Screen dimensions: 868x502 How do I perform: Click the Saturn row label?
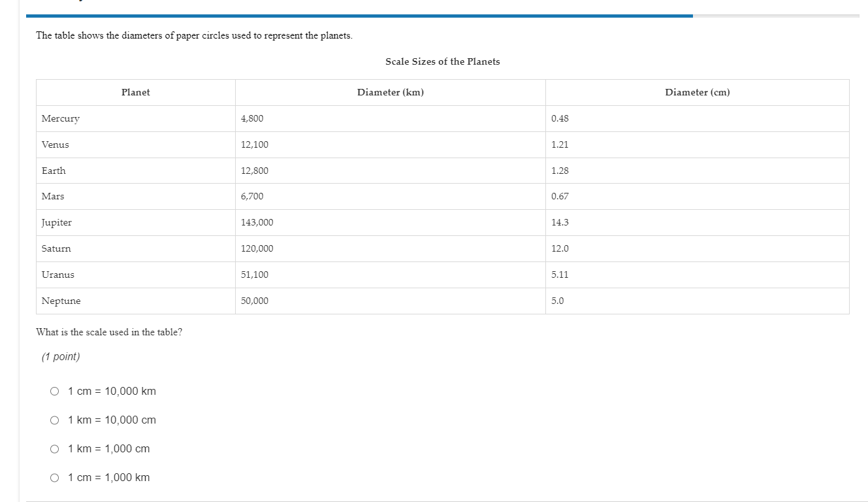click(x=56, y=248)
